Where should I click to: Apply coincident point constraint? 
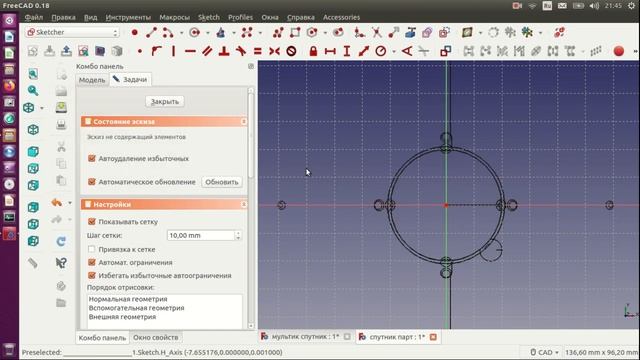[x=140, y=51]
